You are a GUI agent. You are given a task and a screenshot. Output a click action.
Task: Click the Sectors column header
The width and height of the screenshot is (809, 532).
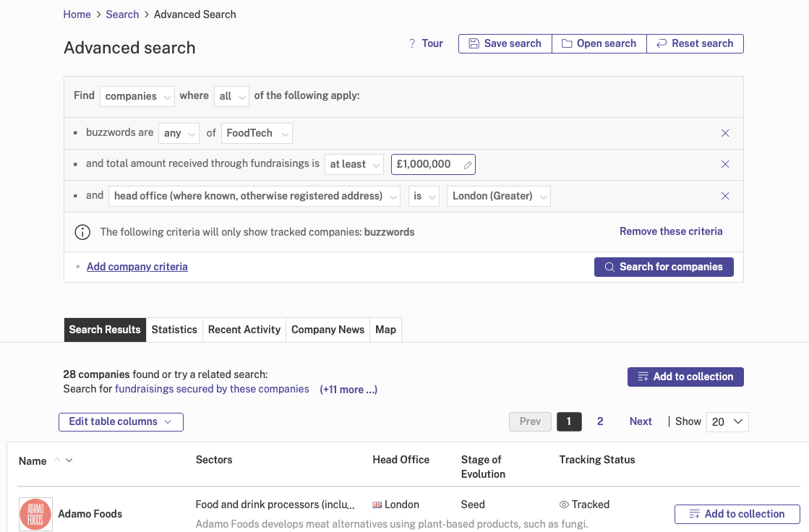[x=213, y=460]
